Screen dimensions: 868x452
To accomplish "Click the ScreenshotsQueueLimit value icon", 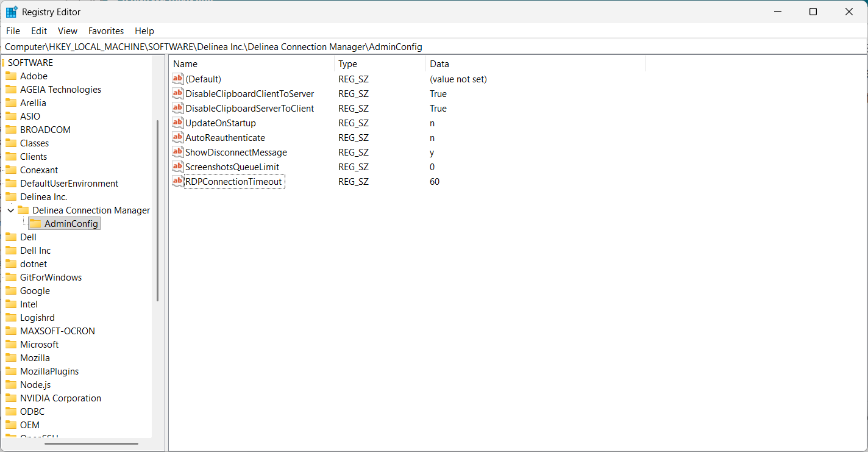I will (x=178, y=167).
